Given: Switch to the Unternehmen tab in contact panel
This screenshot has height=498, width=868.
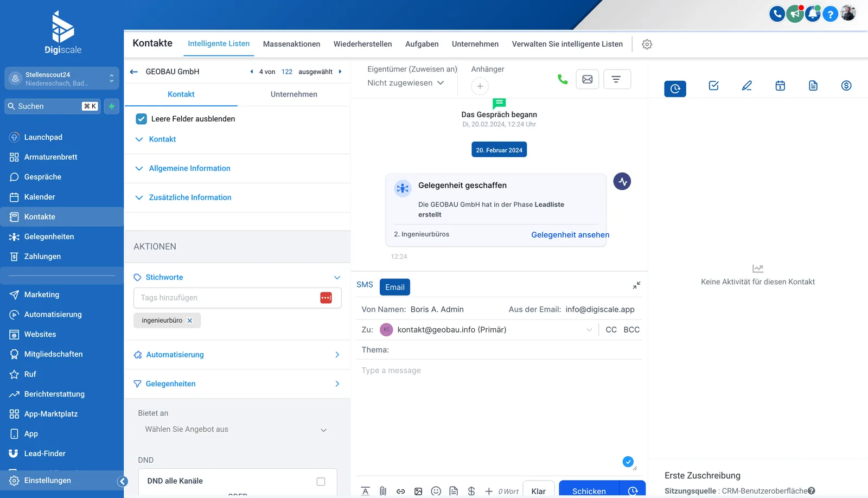Looking at the screenshot, I should (x=294, y=94).
